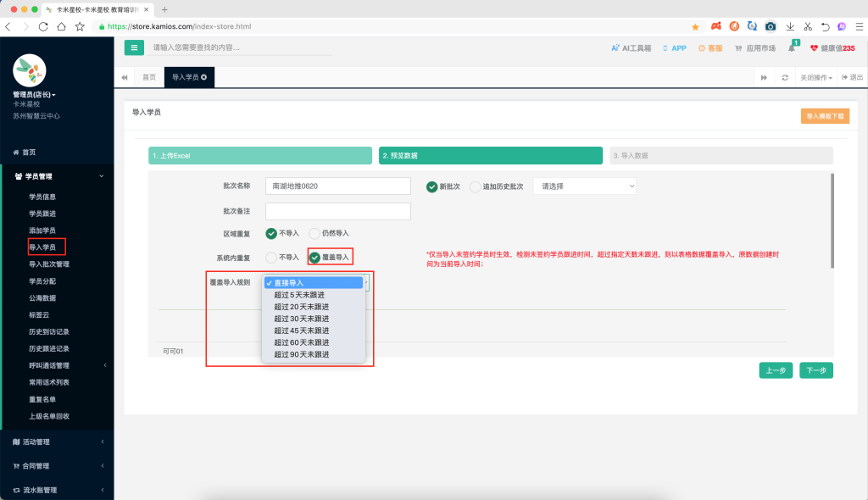Close the 导入学员 tab
This screenshot has height=500, width=868.
click(203, 77)
